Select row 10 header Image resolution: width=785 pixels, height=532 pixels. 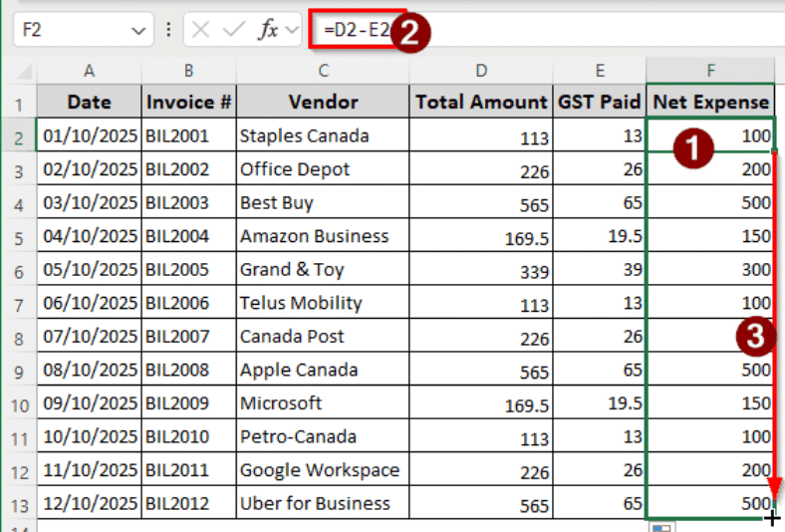pos(19,403)
